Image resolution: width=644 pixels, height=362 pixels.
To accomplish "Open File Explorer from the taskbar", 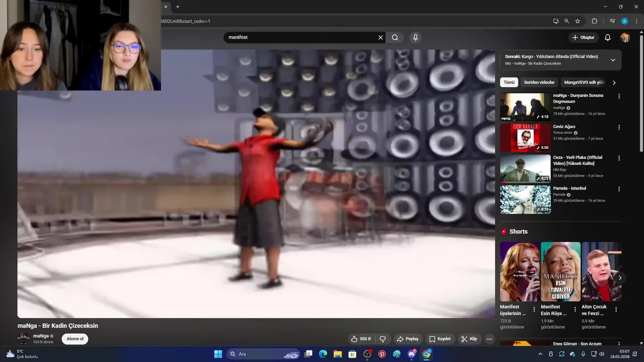I will [x=338, y=354].
